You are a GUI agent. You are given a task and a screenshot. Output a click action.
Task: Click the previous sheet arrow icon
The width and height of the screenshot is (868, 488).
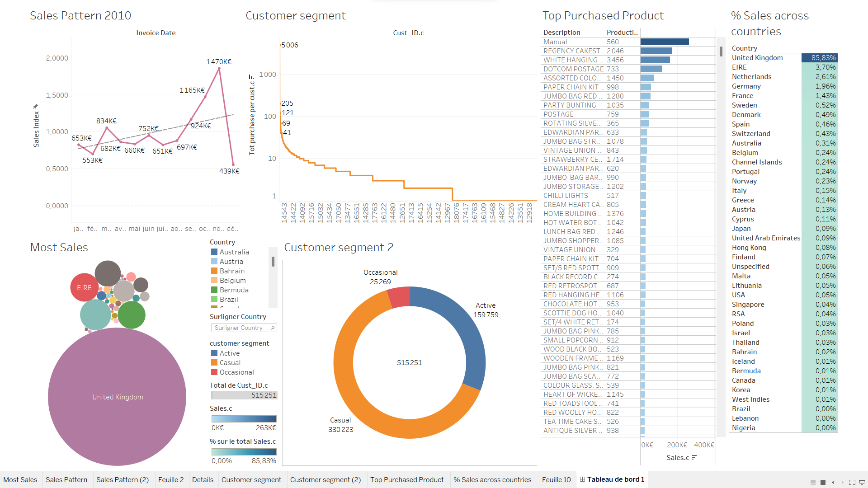[x=833, y=482]
